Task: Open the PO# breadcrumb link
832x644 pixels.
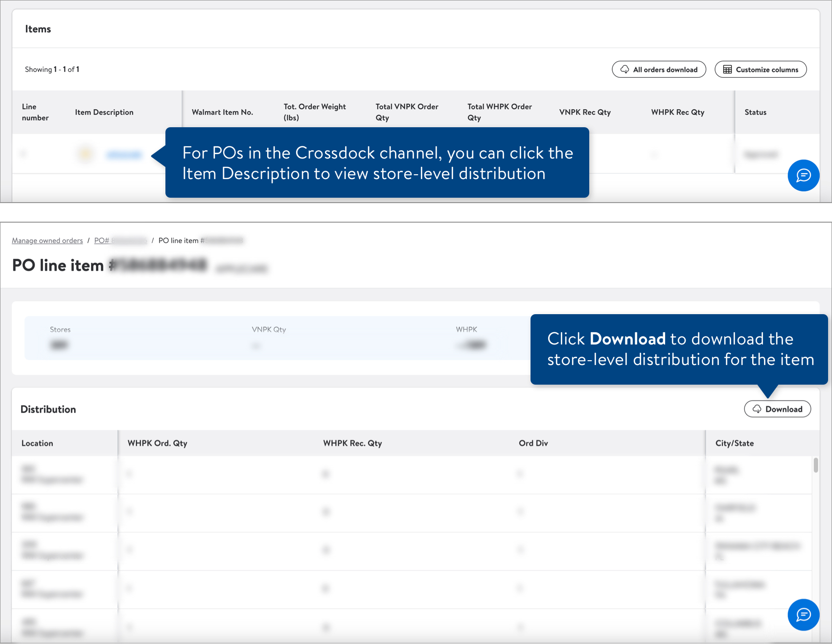Action: click(120, 240)
